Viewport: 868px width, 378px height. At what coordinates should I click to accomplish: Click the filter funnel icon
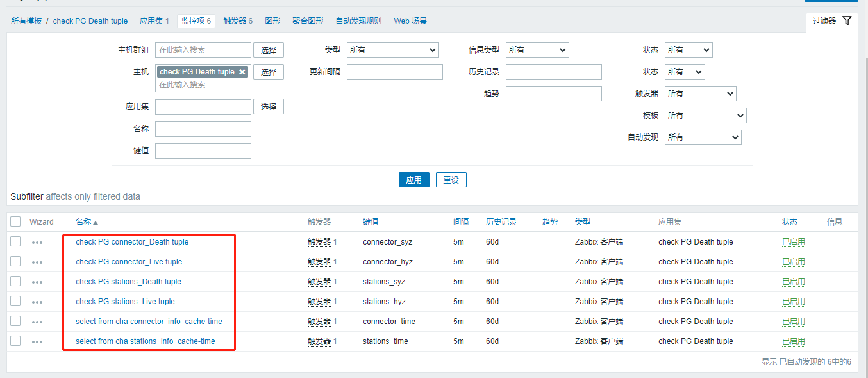pos(847,21)
